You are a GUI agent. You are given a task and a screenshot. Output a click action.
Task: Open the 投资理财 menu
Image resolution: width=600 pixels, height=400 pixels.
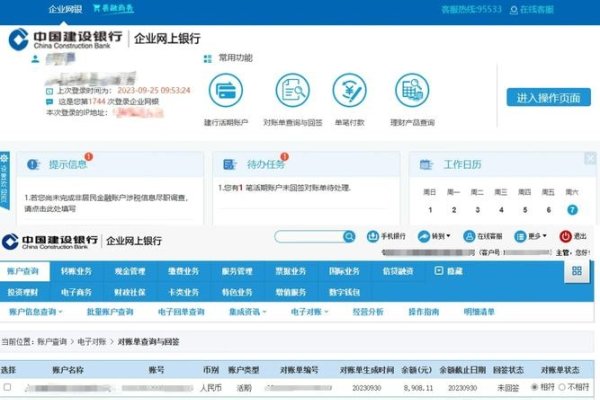tap(23, 292)
